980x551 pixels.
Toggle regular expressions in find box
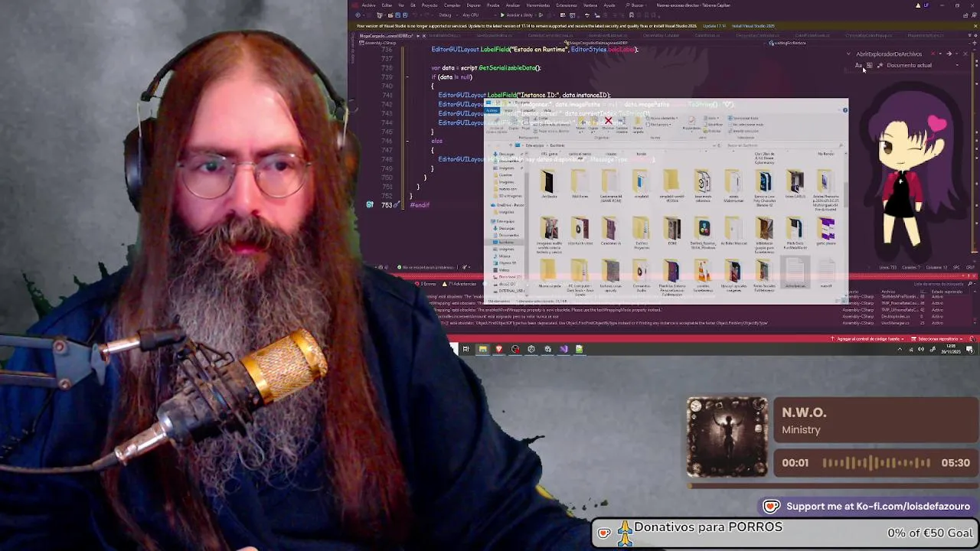pos(880,65)
